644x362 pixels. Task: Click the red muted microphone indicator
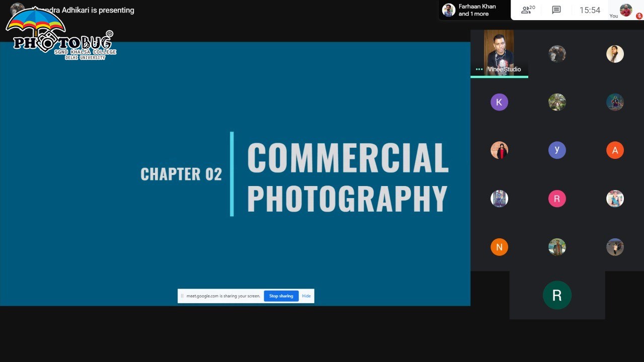tap(639, 16)
